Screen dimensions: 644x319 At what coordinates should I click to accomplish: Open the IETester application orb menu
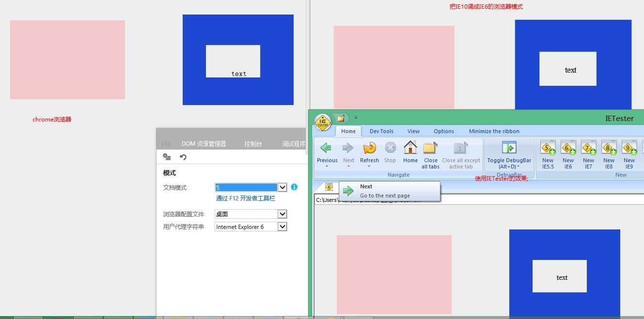[323, 122]
